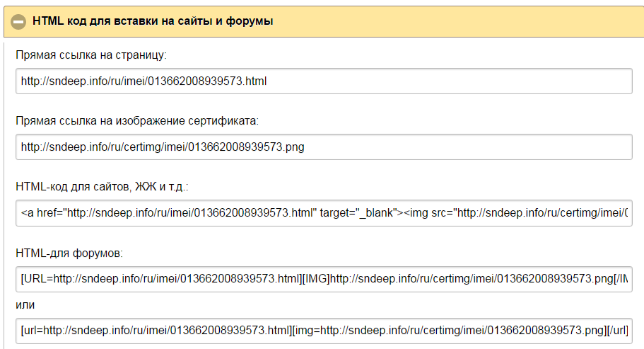Select the uppercase [URL= forum code field
This screenshot has width=644, height=349.
323,278
